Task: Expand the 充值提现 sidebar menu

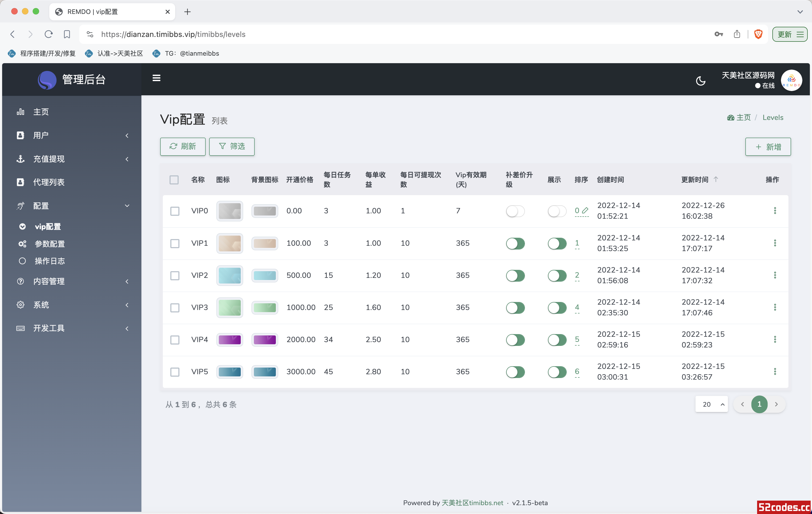Action: point(72,158)
